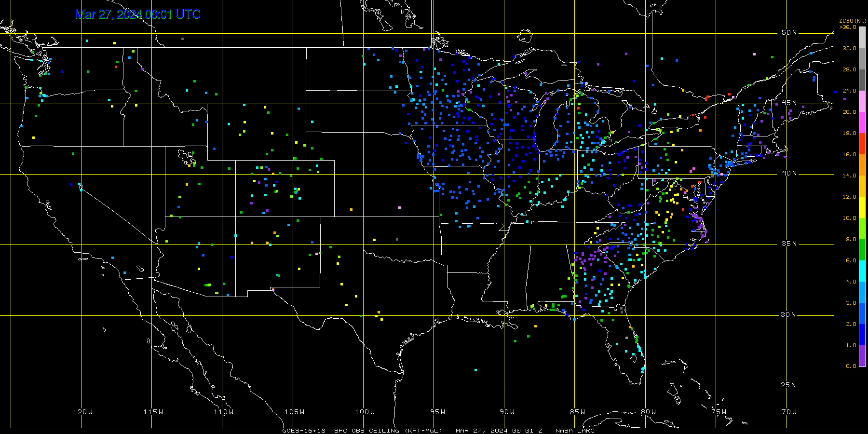The width and height of the screenshot is (868, 434).
Task: Click the '85W' longitude label
Action: 578,412
